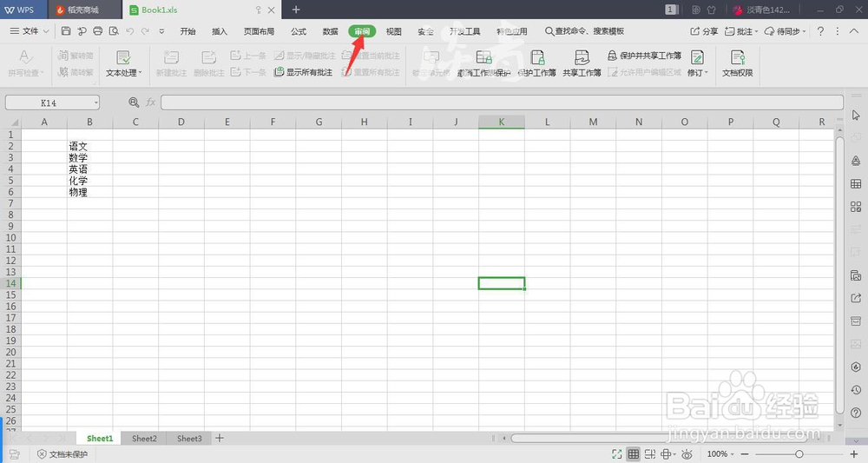Click 保护并共享工作簿 lock icon

612,56
